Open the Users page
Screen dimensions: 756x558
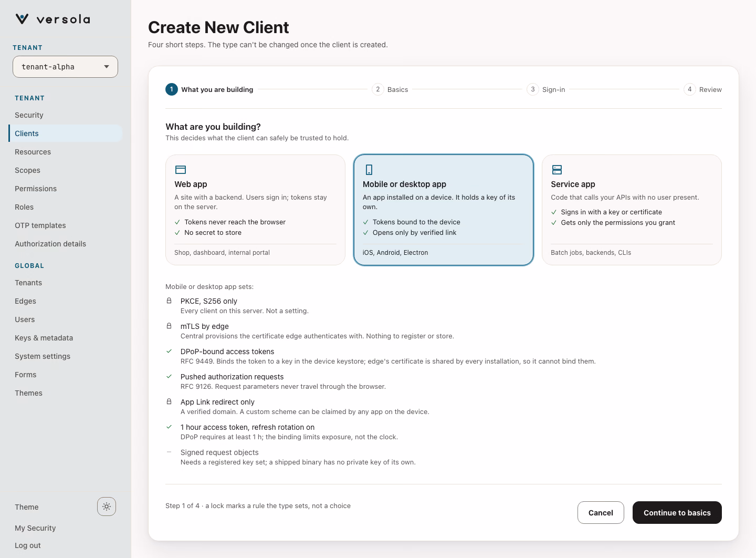pos(65,319)
